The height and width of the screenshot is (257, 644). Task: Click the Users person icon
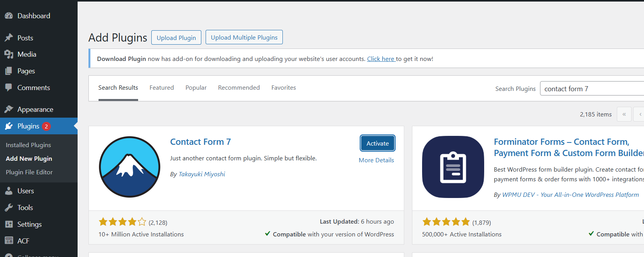click(9, 191)
